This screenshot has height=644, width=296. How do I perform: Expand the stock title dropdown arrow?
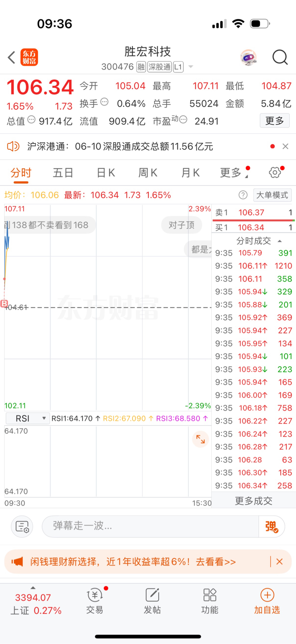(x=190, y=67)
